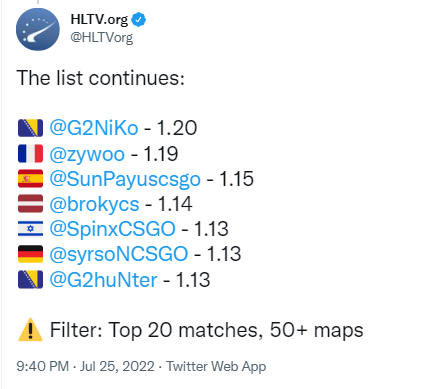Click the 9:40 PM Jul 25, 2022 timestamp

[85, 366]
